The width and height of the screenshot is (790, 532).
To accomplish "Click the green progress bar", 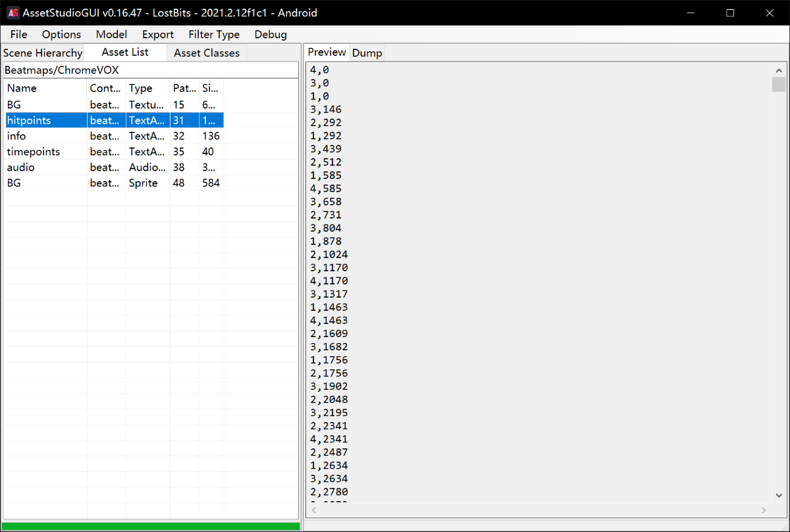I will [151, 526].
